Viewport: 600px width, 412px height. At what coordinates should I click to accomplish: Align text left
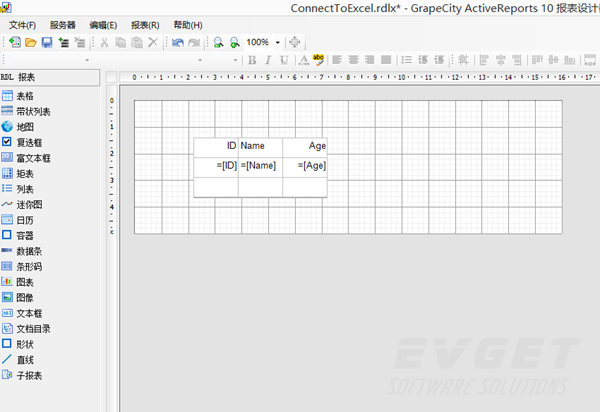tap(337, 60)
